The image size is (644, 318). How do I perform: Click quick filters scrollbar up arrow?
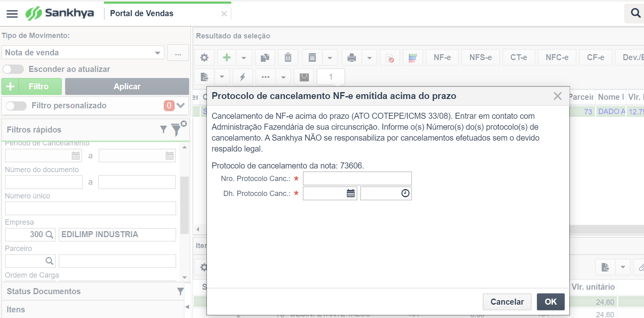coord(184,147)
